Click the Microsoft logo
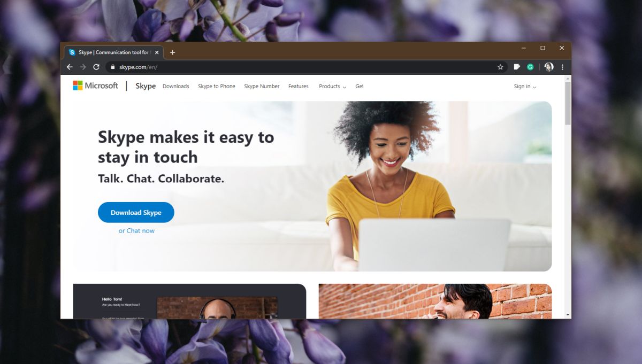Screen dimensions: 642x364 95,86
